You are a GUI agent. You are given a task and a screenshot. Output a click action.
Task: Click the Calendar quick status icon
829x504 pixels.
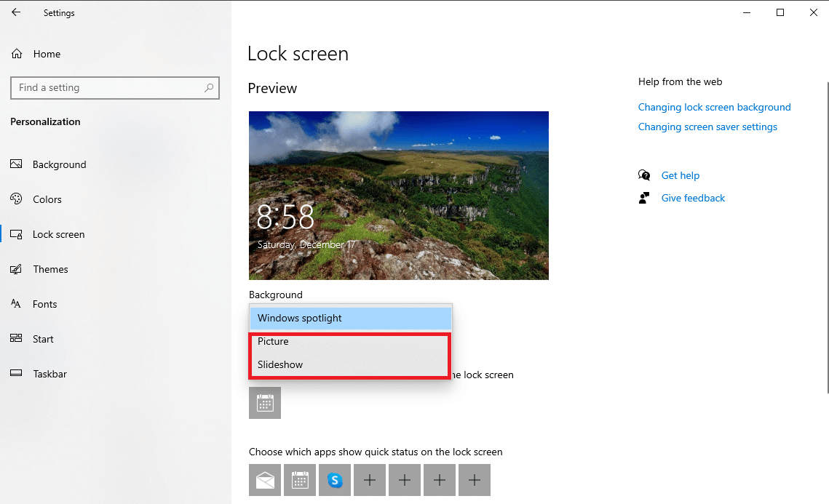tap(300, 480)
